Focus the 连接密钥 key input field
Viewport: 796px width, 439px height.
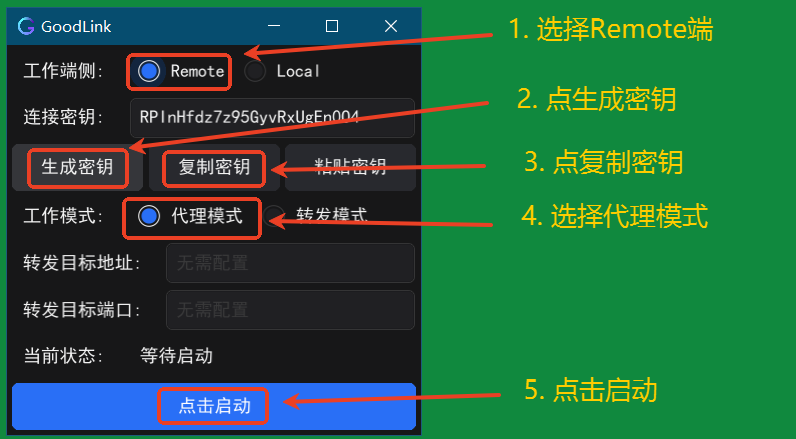(273, 118)
